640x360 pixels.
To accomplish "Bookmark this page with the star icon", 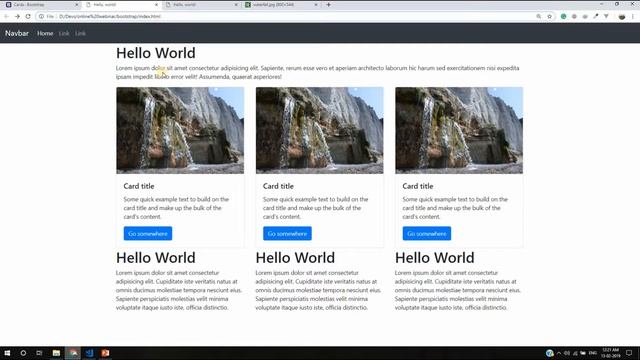I will point(549,16).
